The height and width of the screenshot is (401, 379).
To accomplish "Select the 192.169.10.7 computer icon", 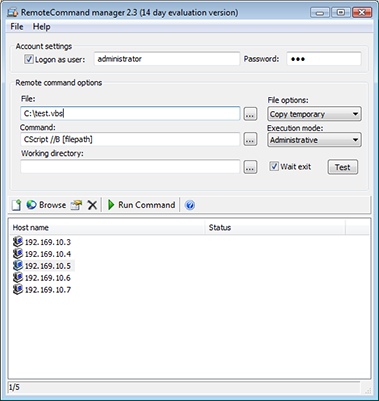I will click(18, 289).
